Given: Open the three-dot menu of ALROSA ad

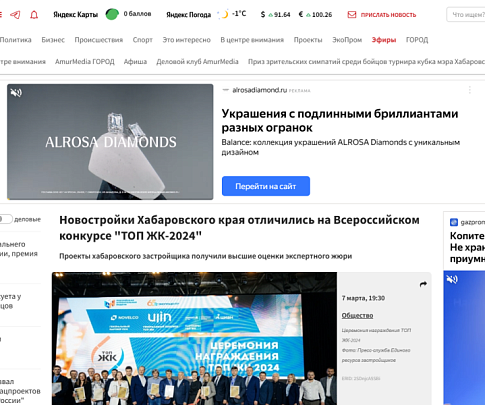Looking at the screenshot, I should tap(469, 90).
